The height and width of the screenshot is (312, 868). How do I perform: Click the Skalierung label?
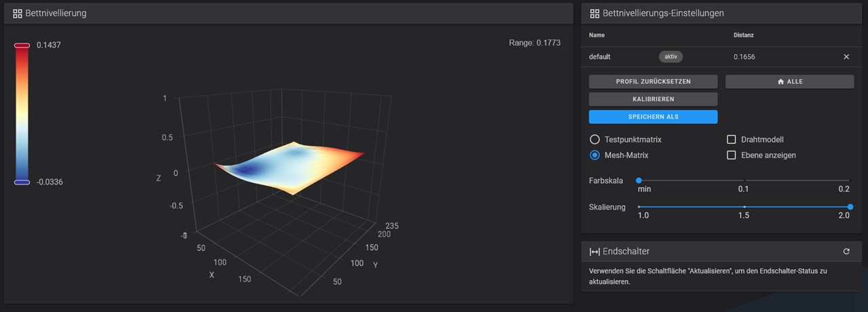(608, 207)
